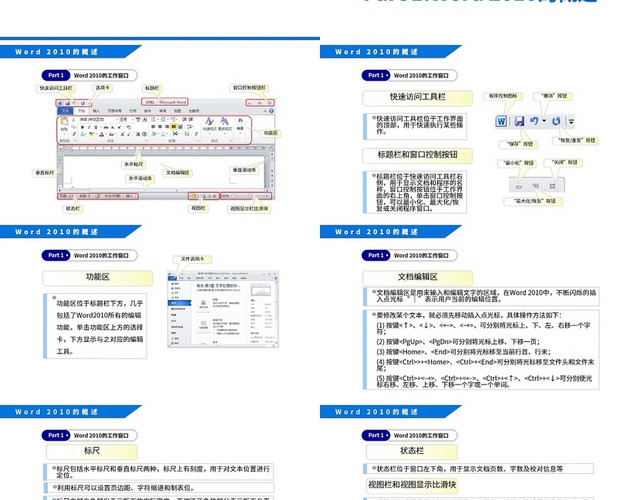Click the "恢复/重复"按钮 callout label
The image size is (640, 500).
pos(576,140)
